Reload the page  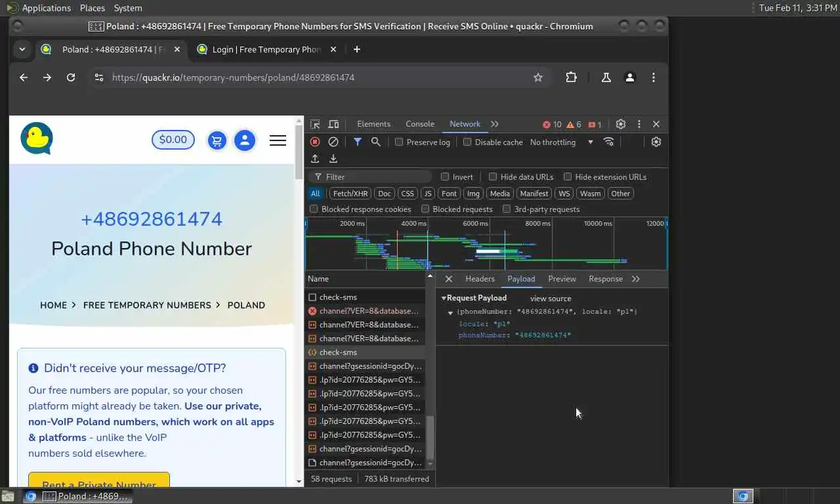pos(71,77)
